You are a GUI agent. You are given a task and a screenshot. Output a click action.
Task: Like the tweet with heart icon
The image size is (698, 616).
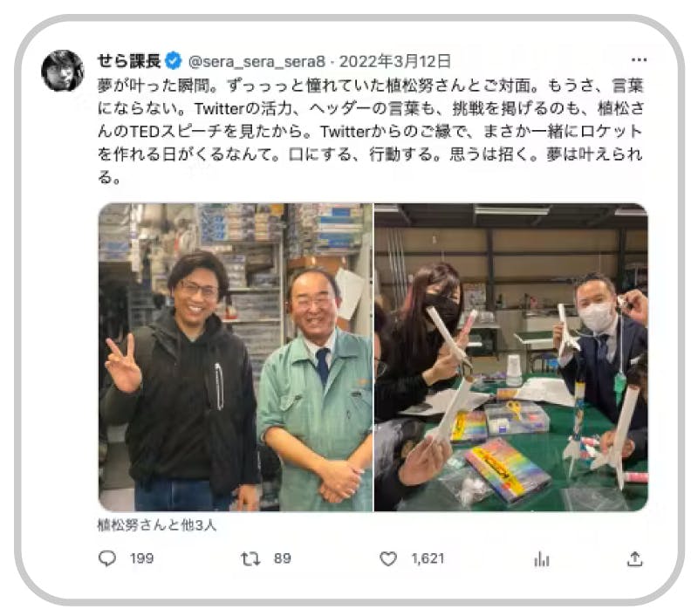(387, 558)
